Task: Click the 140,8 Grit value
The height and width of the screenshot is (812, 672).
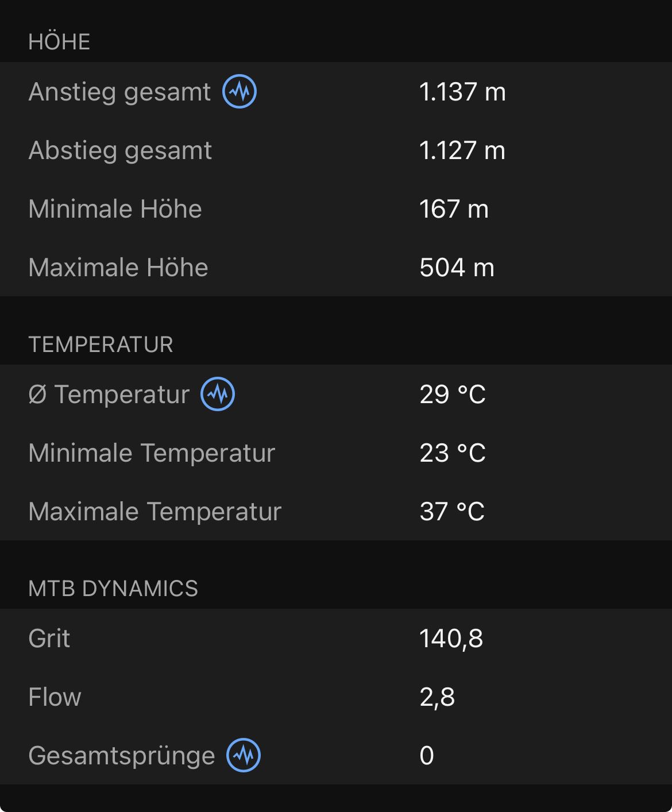Action: (451, 639)
